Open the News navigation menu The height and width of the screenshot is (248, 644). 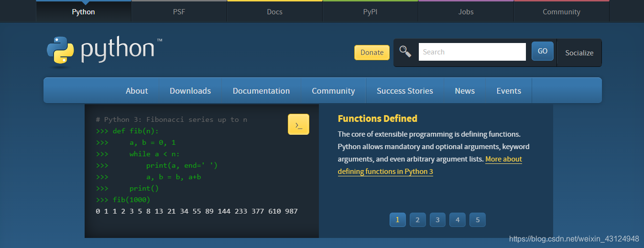[465, 91]
